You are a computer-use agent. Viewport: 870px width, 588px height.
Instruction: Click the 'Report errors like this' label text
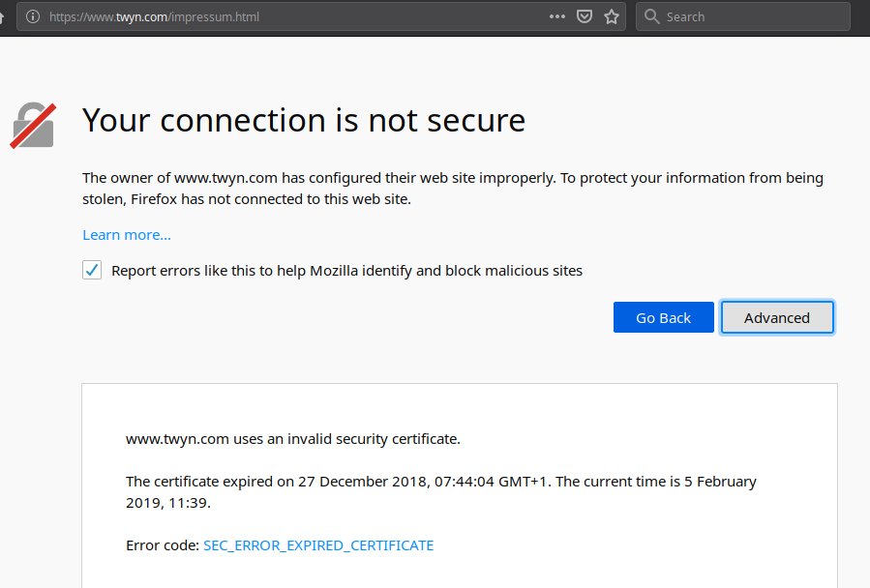coord(346,271)
